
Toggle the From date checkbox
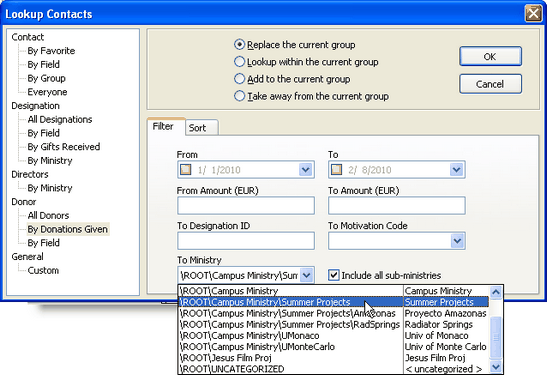186,170
